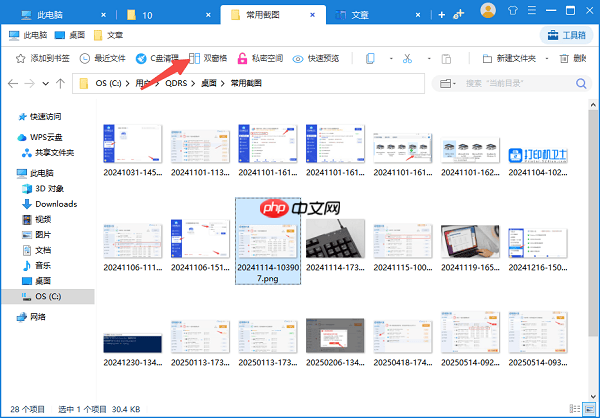Open 图片 folder in sidebar
Viewport: 600px width, 418px height.
(37, 235)
